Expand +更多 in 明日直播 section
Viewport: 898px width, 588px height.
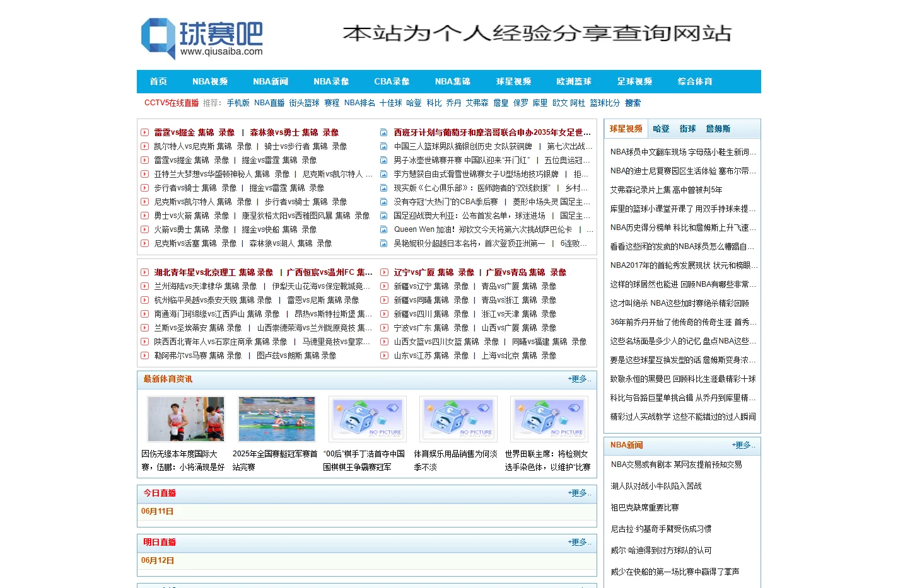[580, 542]
